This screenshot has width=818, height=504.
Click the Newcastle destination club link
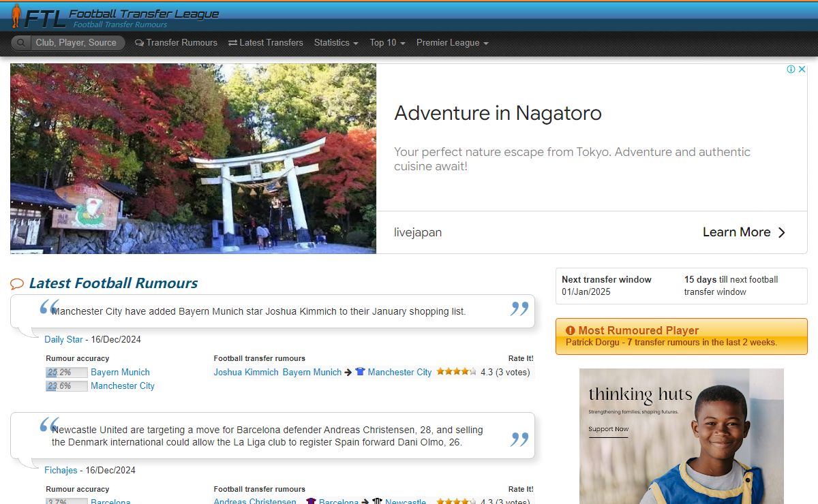[x=406, y=502]
